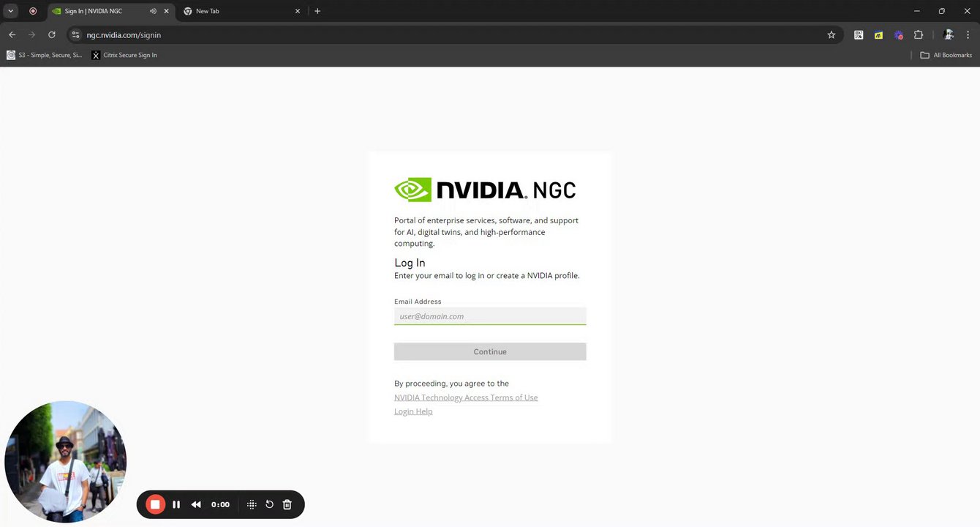The image size is (980, 527).
Task: Reload the current page
Action: [x=51, y=34]
